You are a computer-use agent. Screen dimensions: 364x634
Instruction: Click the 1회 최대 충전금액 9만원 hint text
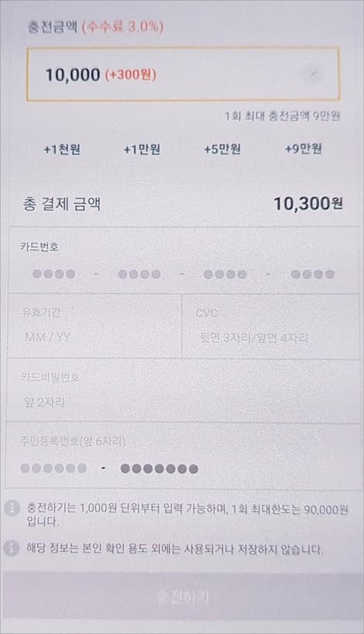(x=283, y=116)
